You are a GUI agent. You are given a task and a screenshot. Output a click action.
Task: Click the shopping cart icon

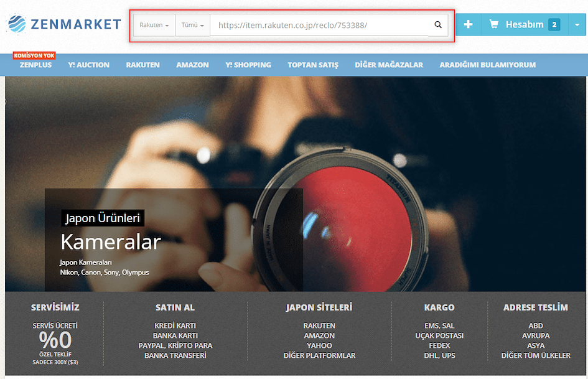coord(494,24)
